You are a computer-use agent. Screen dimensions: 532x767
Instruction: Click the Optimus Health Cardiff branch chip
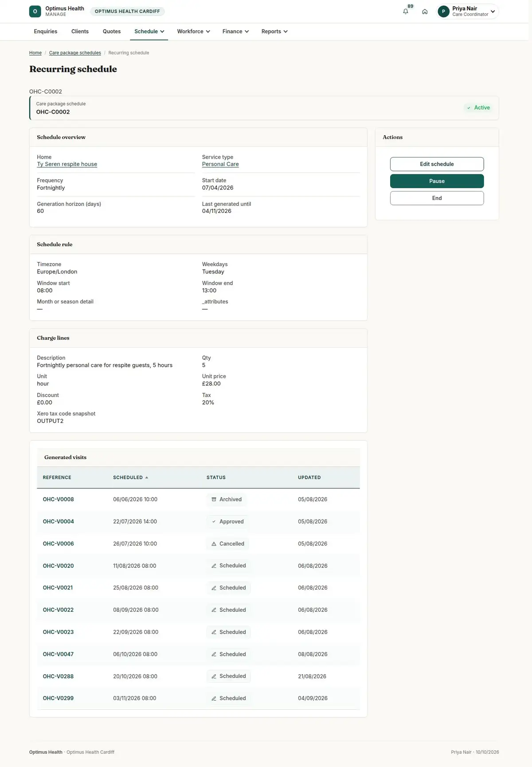point(127,12)
